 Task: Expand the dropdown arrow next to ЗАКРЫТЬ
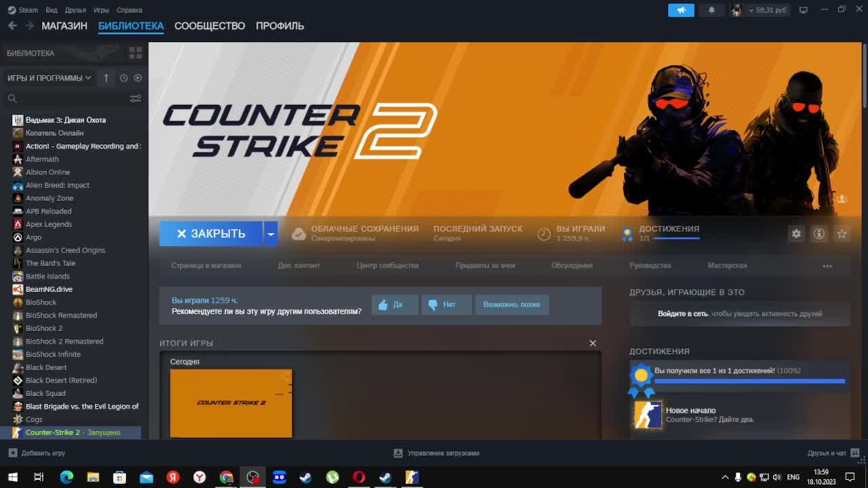pyautogui.click(x=271, y=233)
